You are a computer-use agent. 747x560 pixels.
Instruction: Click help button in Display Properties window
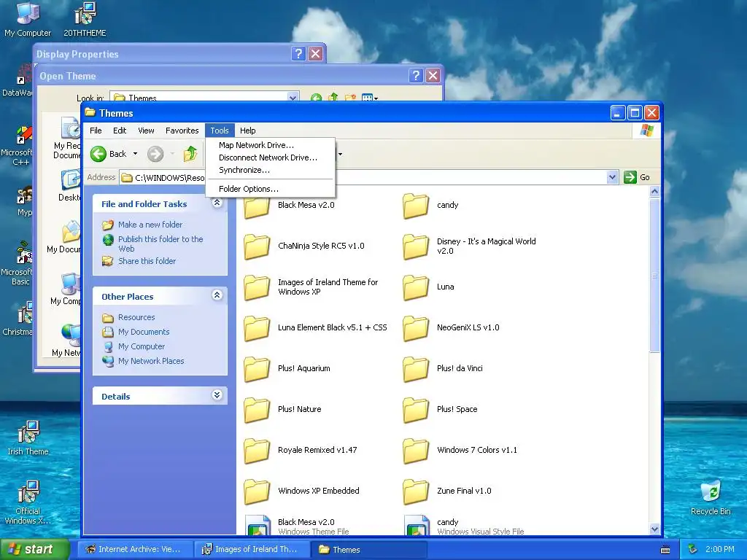pyautogui.click(x=298, y=53)
